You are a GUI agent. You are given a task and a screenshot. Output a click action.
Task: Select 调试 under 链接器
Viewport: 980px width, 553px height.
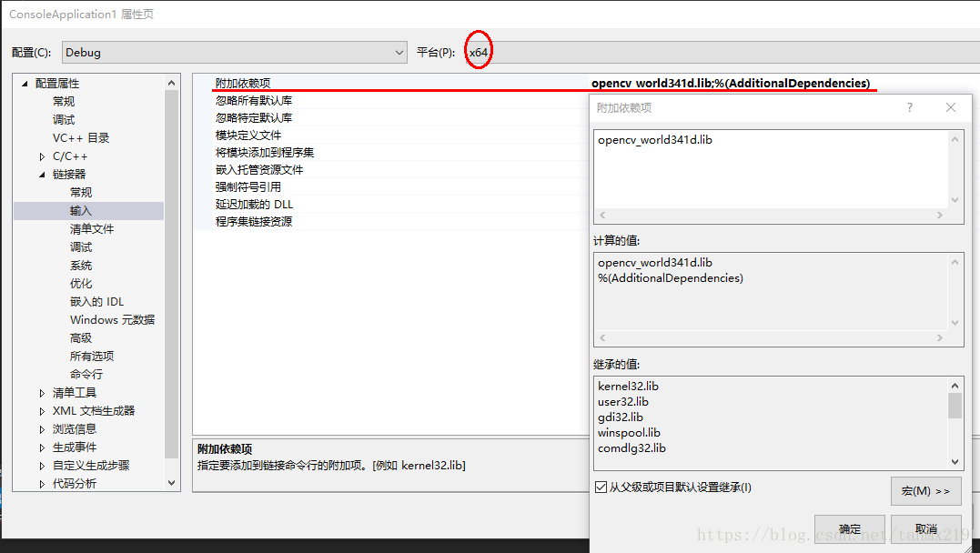[x=81, y=246]
